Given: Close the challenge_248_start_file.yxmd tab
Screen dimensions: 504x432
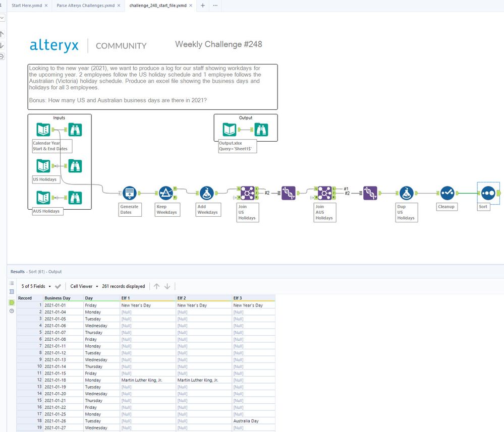Looking at the screenshot, I should point(191,6).
